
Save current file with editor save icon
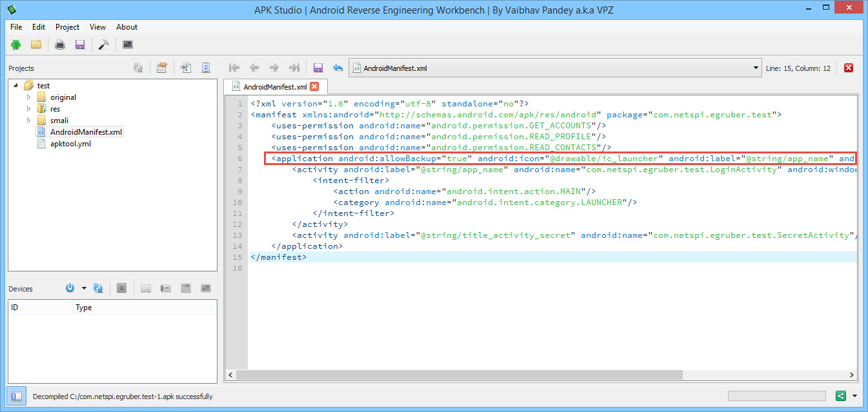(318, 68)
